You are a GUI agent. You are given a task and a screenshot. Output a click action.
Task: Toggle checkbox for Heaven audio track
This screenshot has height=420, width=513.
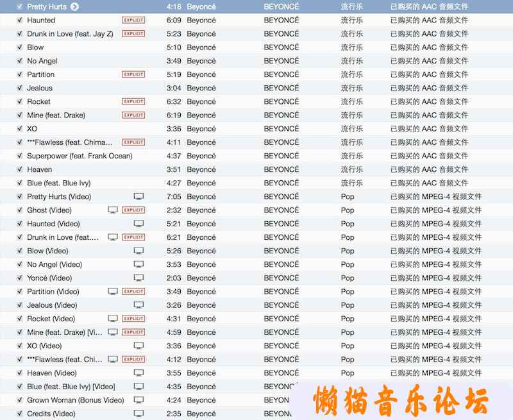pyautogui.click(x=20, y=169)
